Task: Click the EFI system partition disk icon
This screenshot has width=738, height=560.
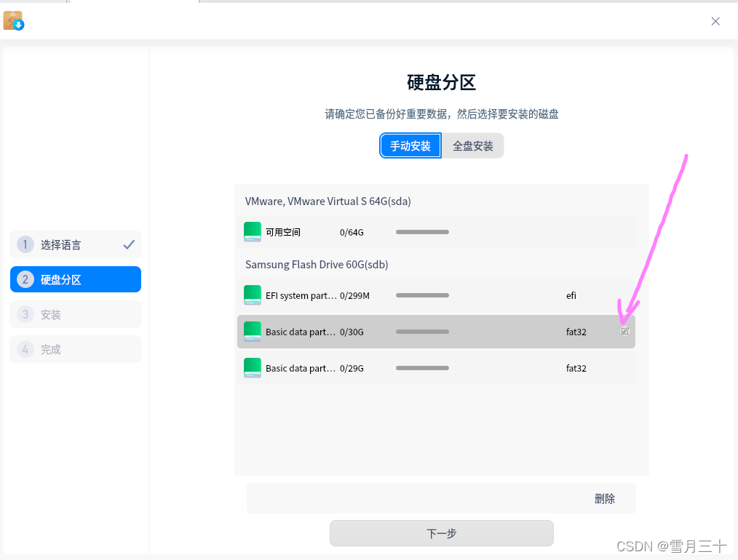Action: (x=253, y=295)
